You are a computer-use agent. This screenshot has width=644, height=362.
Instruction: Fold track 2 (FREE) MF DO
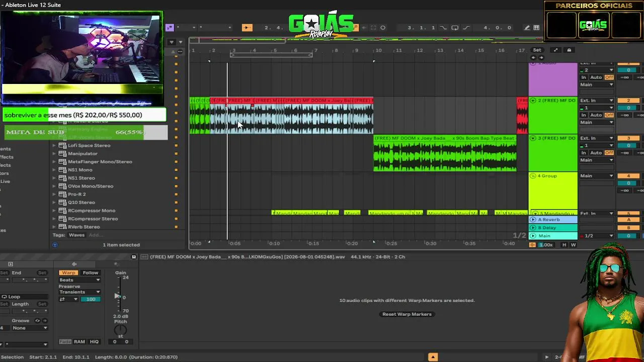[x=533, y=101]
